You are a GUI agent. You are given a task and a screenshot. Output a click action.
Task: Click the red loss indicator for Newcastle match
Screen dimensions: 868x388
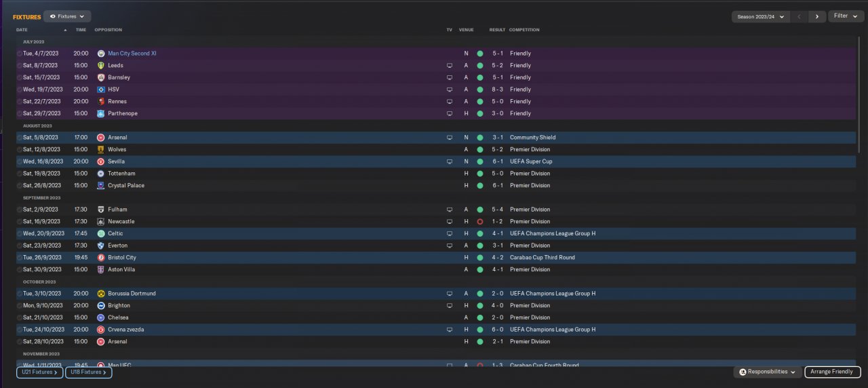tap(479, 222)
